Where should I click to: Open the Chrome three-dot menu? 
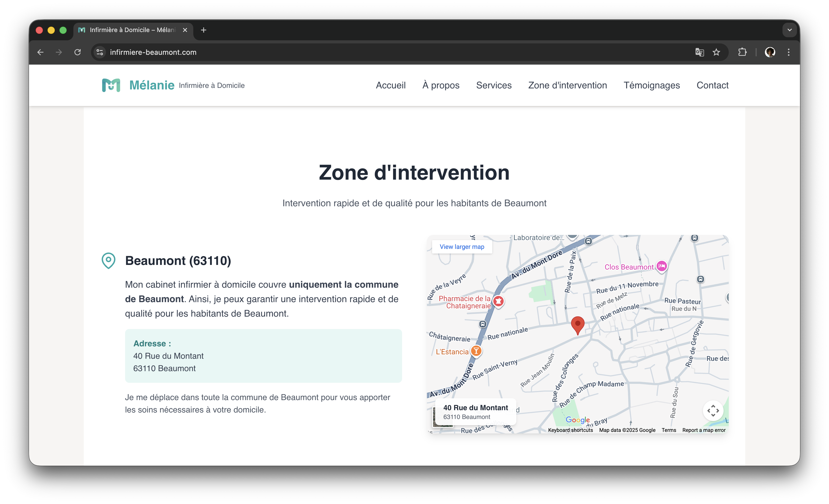[x=788, y=52]
